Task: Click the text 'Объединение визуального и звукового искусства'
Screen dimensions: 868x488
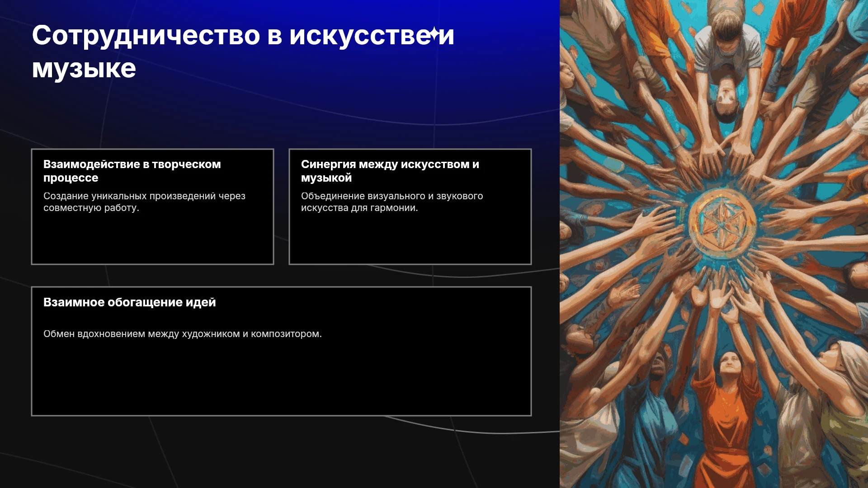Action: (392, 202)
